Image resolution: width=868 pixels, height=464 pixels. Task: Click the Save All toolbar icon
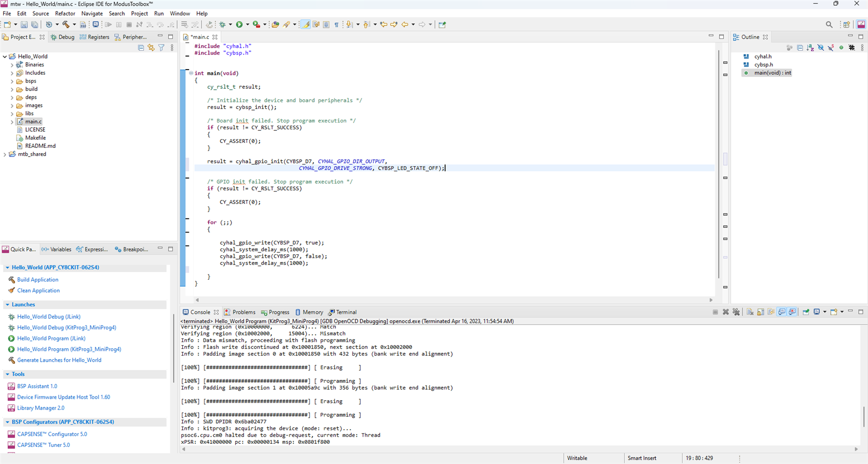[34, 24]
